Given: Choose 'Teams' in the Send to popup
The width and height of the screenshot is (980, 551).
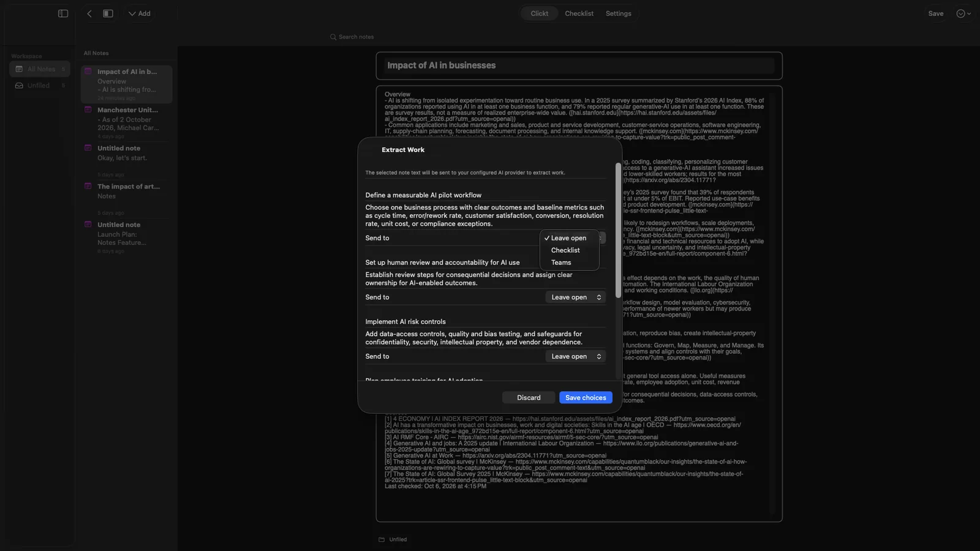Looking at the screenshot, I should [561, 263].
